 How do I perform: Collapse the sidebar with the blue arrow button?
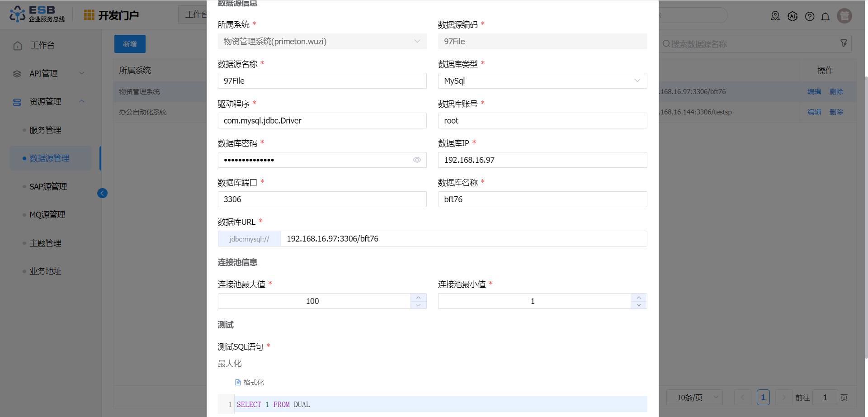click(103, 193)
